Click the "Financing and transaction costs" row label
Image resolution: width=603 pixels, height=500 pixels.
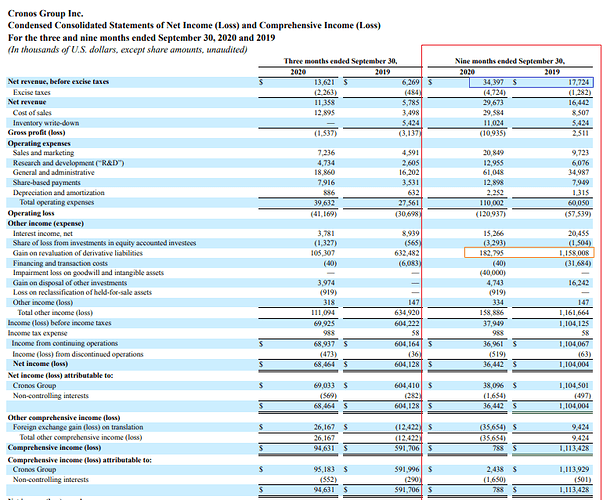point(60,263)
